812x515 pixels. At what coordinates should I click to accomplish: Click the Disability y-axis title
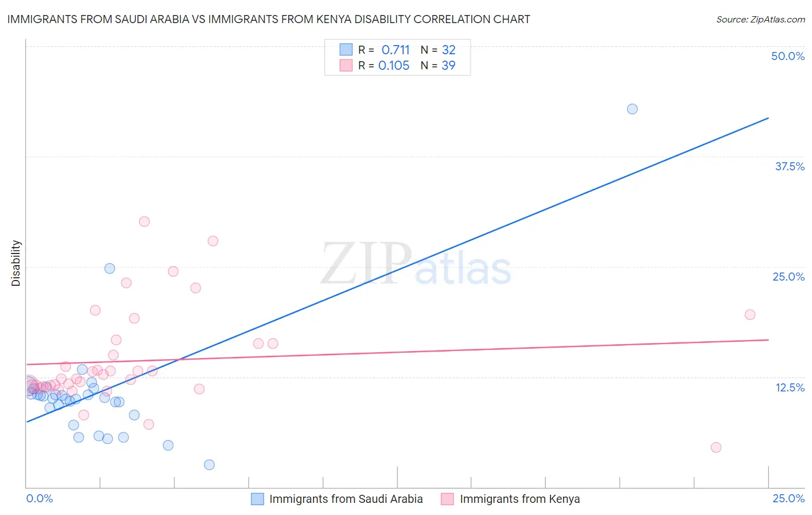click(16, 263)
